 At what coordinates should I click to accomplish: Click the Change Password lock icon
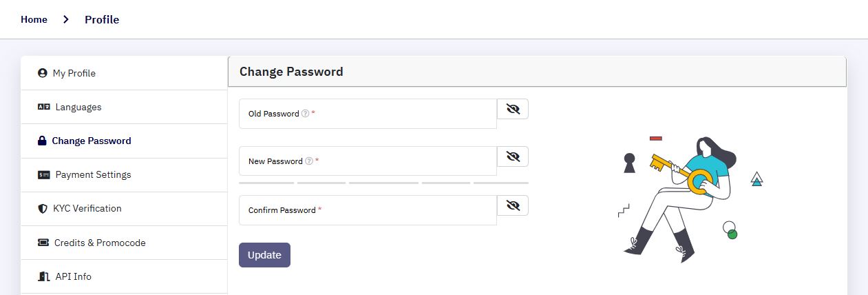42,141
